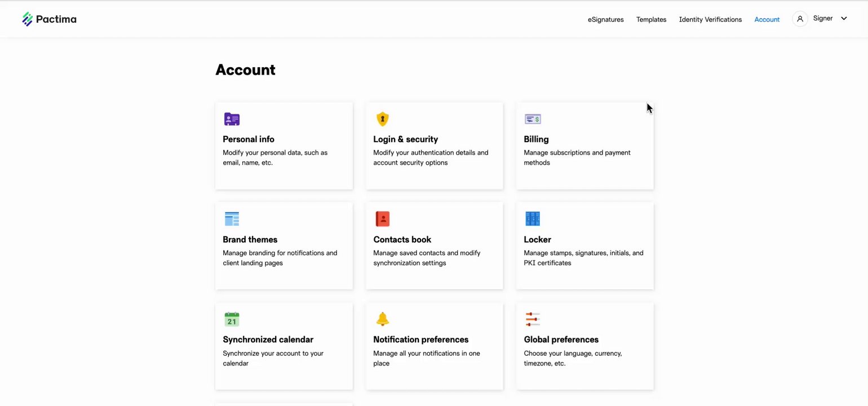Click the Notification preferences bell icon
Viewport: 868px width, 406px height.
click(x=383, y=319)
